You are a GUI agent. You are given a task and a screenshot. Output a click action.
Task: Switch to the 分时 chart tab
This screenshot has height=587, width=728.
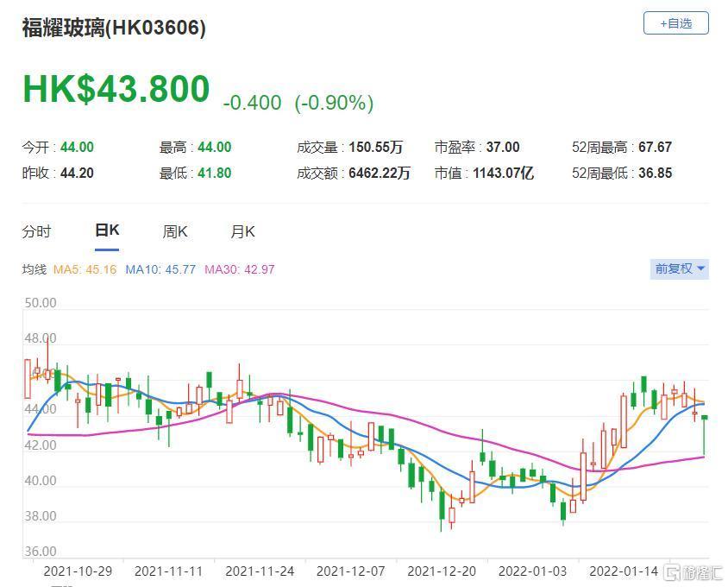click(x=36, y=231)
